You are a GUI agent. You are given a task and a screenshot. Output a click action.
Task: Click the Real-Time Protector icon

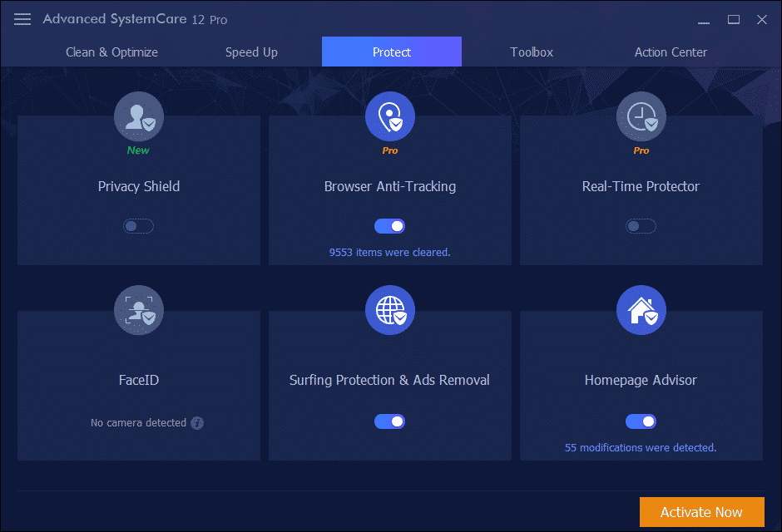(x=641, y=116)
